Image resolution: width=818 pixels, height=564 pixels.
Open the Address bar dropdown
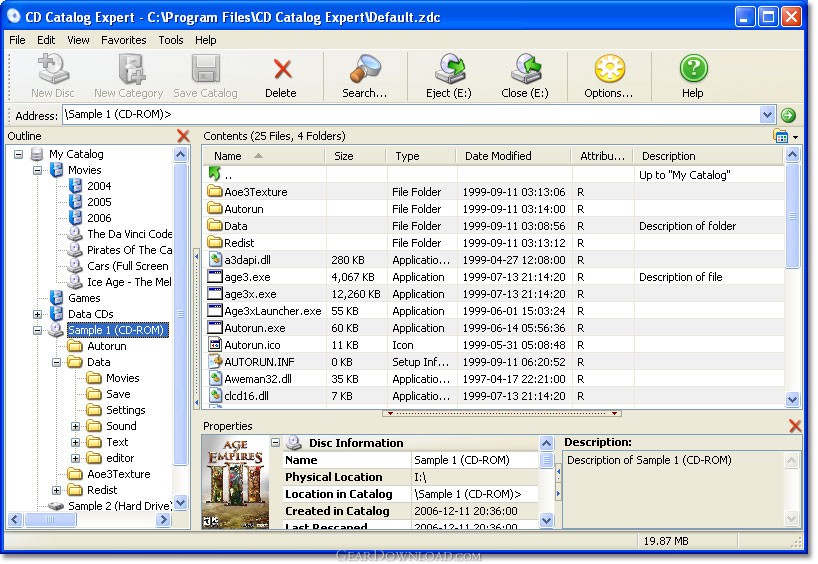[x=766, y=115]
